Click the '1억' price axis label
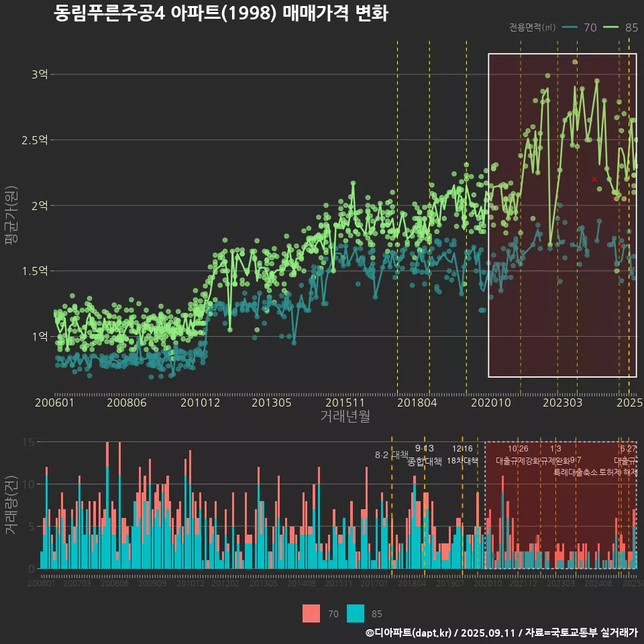644x644 pixels. click(40, 336)
